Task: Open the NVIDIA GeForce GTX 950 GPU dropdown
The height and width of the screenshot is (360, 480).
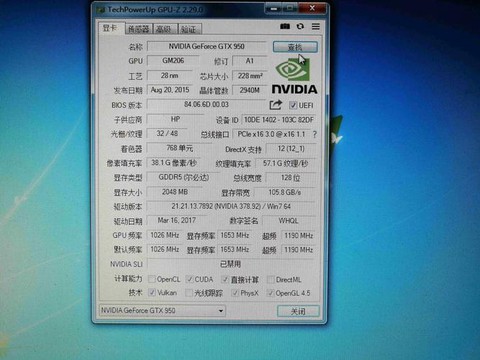Action: coord(162,311)
